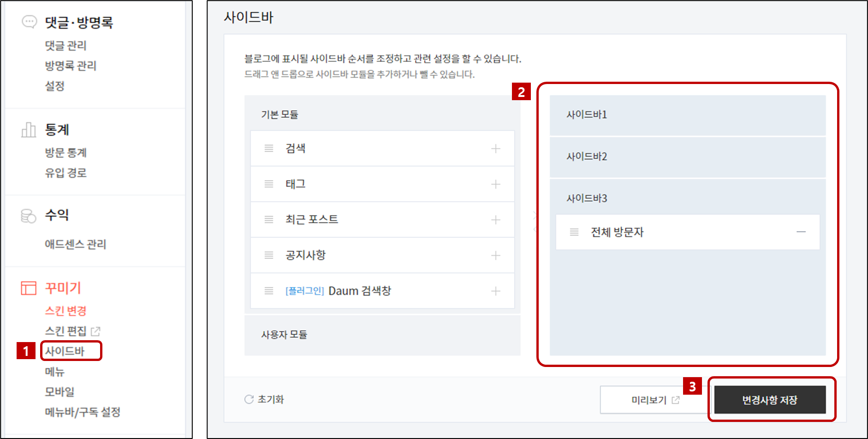Go to 유입 경로
Viewport: 868px width, 439px height.
click(65, 173)
